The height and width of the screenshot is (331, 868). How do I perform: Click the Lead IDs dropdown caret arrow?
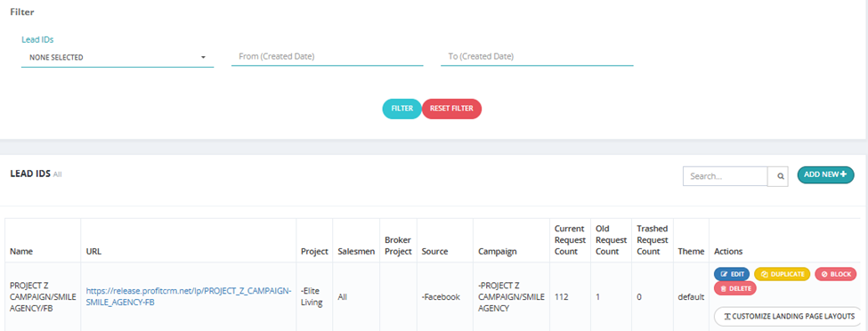[x=203, y=58]
